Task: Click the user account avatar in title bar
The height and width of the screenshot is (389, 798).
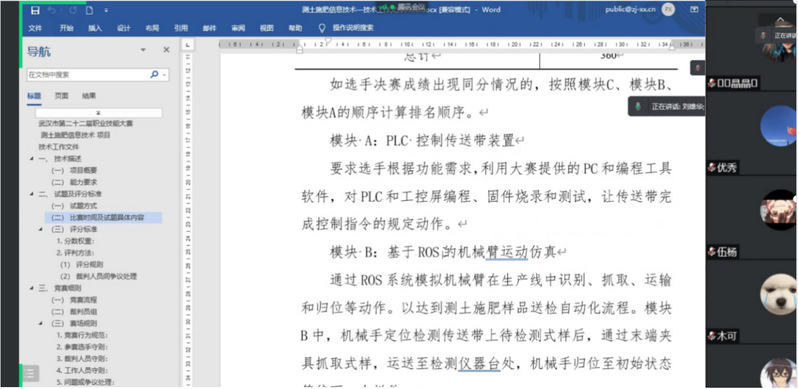Action: pyautogui.click(x=668, y=9)
